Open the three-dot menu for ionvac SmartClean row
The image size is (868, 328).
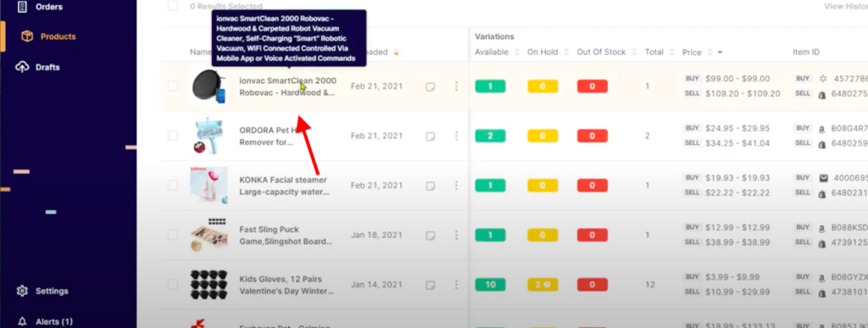456,86
